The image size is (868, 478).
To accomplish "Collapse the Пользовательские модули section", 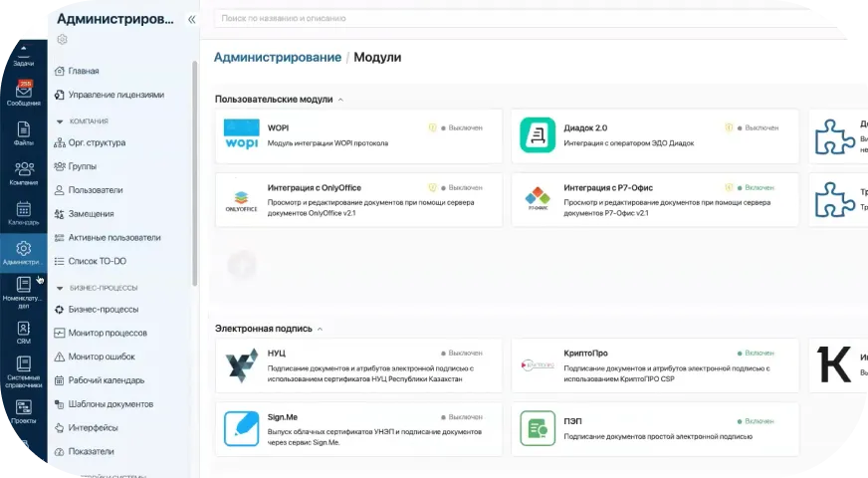I will [341, 100].
